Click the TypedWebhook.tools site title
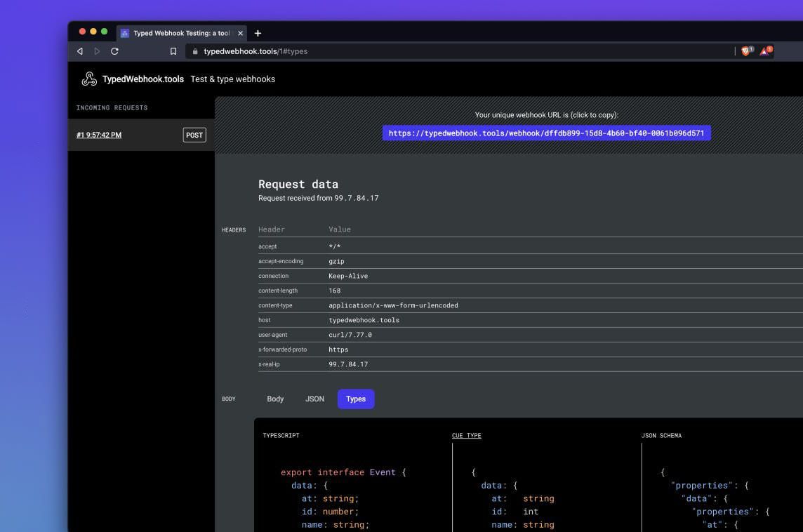Screen dimensions: 803x532 [143, 79]
